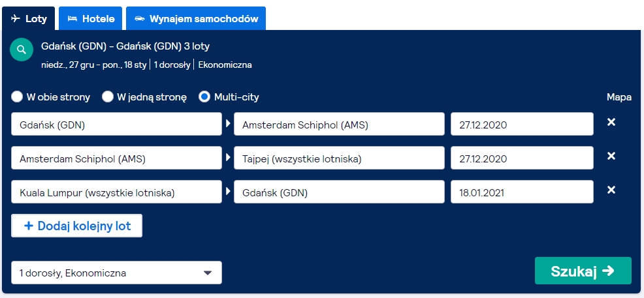Edit the Kuala Lumpur (wszystkie lotniska) origin field
Image resolution: width=644 pixels, height=298 pixels.
117,192
